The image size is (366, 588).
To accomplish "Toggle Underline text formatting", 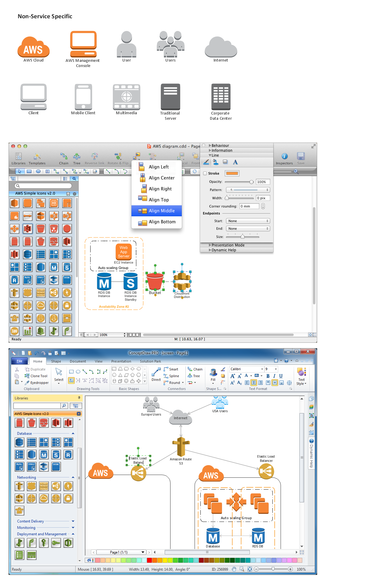I will (x=281, y=376).
